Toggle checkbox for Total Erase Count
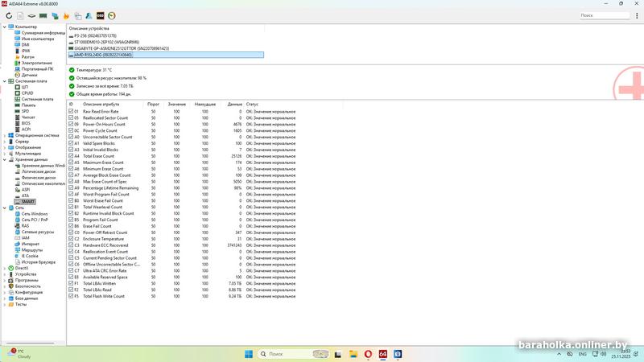The width and height of the screenshot is (644, 362). (71, 156)
